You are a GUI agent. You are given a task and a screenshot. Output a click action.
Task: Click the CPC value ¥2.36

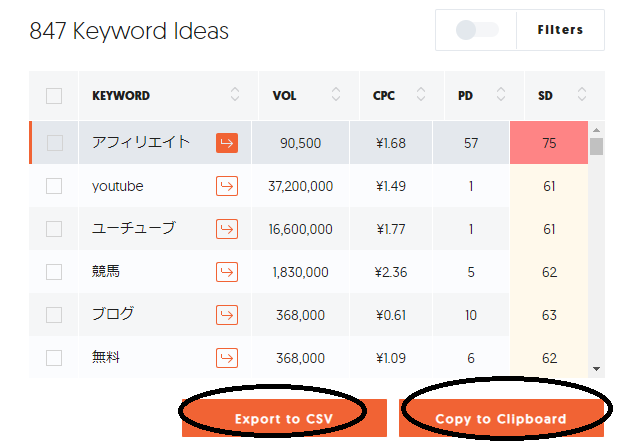tap(391, 272)
